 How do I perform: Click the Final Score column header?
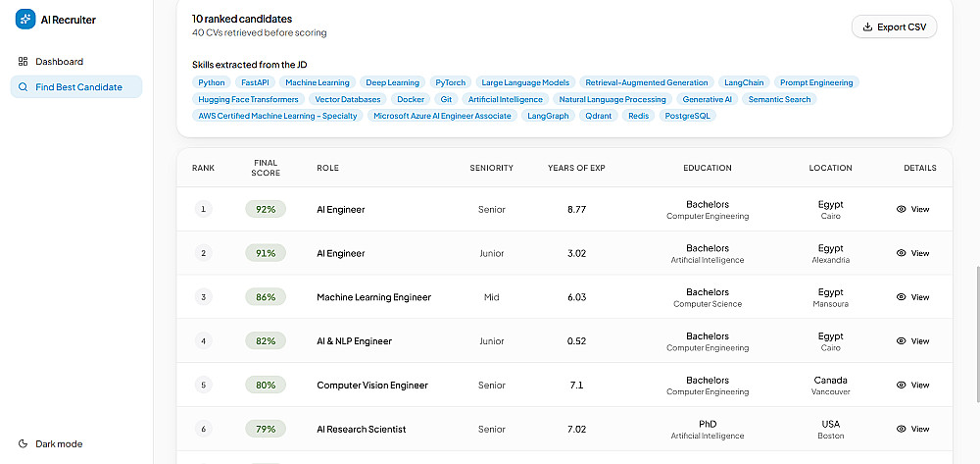coord(266,168)
